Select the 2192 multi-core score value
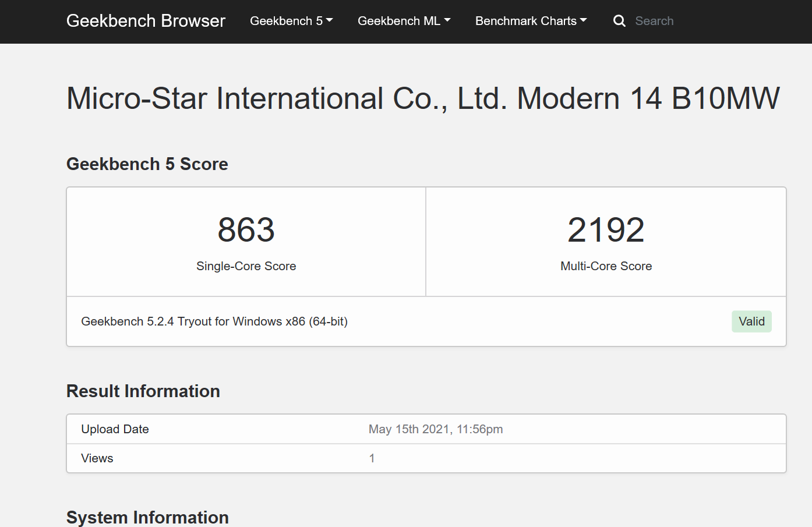Screen dimensions: 812x527 tap(606, 229)
